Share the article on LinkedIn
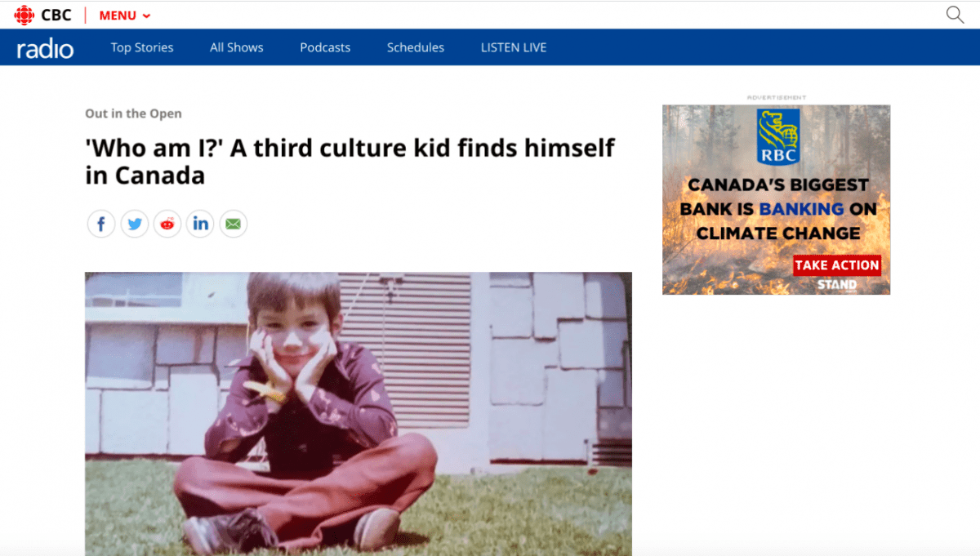Screen dimensions: 980x556 tap(200, 224)
